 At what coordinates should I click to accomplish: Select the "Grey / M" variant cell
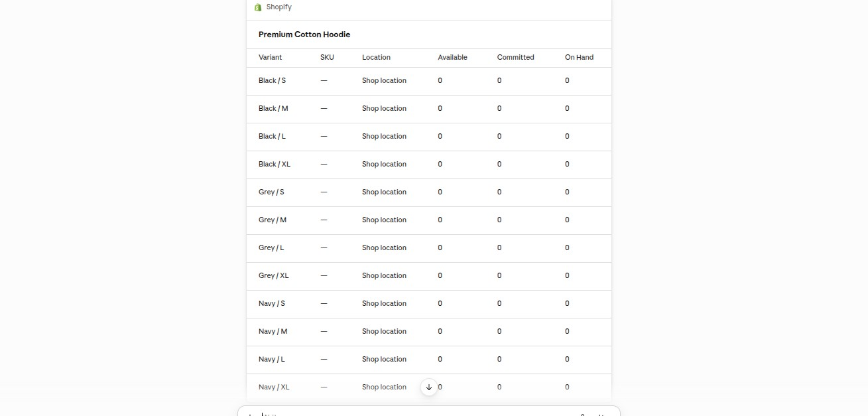point(273,220)
